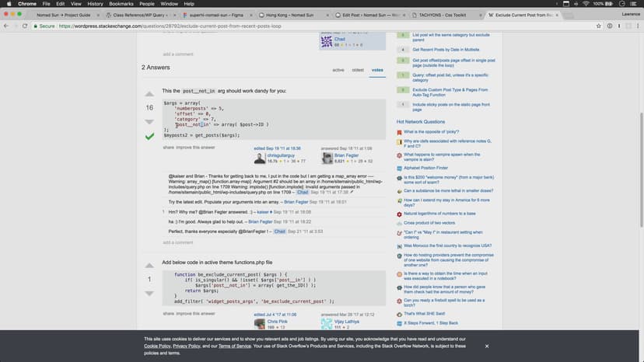Sort answers by active tab

[338, 70]
